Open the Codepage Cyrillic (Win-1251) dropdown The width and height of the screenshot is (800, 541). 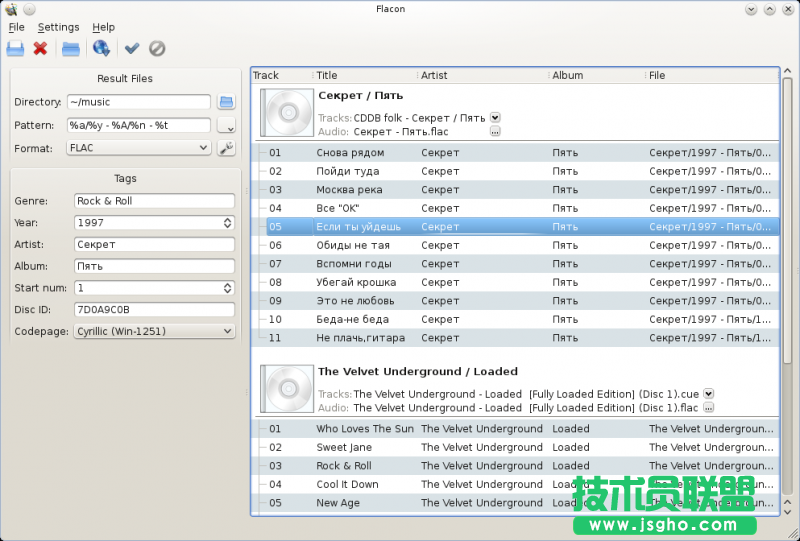pyautogui.click(x=154, y=331)
